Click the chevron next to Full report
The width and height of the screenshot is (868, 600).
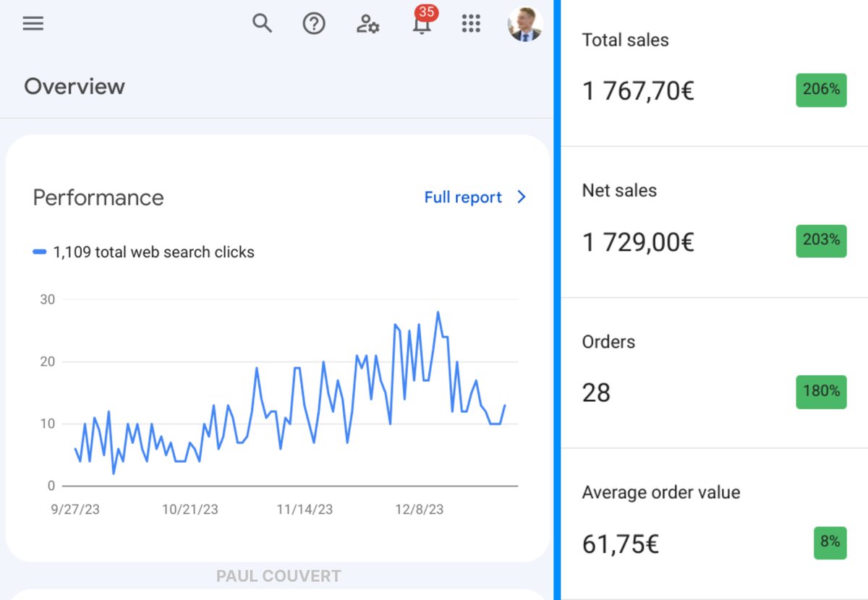[x=519, y=197]
